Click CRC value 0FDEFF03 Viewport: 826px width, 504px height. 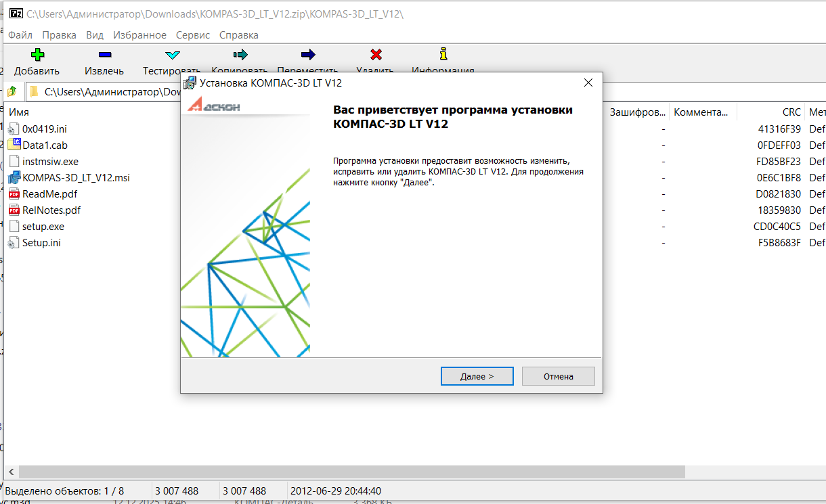[x=779, y=145]
